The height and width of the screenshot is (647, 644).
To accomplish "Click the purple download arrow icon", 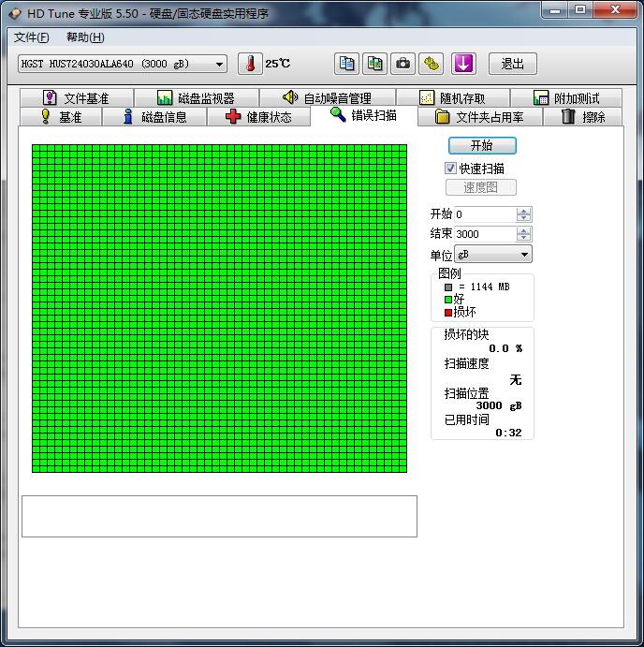I will point(463,64).
